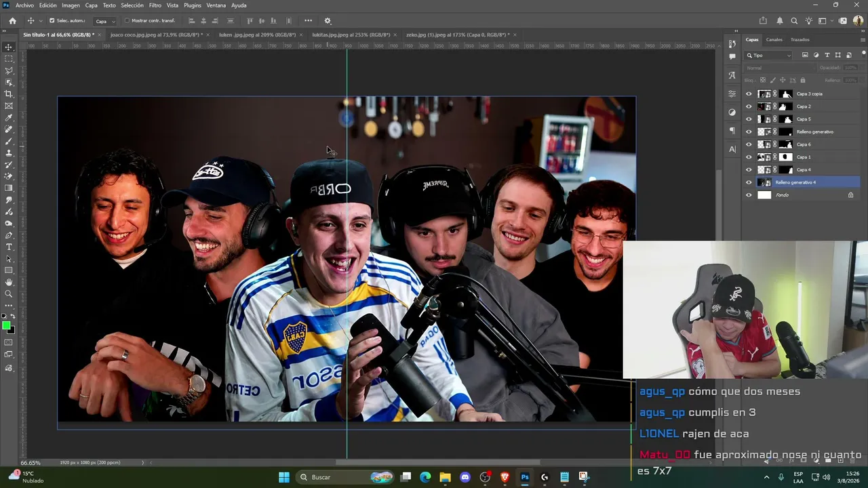Click the green foreground color swatch
Image resolution: width=868 pixels, height=488 pixels.
point(7,326)
